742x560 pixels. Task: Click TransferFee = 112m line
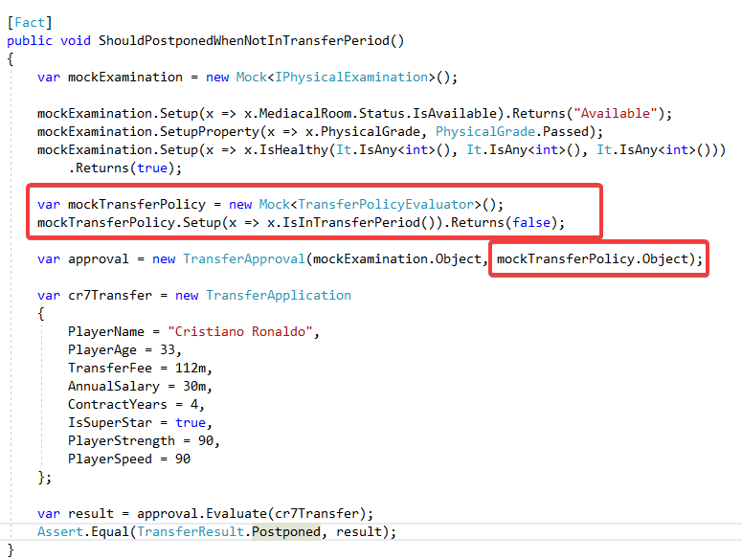tap(140, 368)
